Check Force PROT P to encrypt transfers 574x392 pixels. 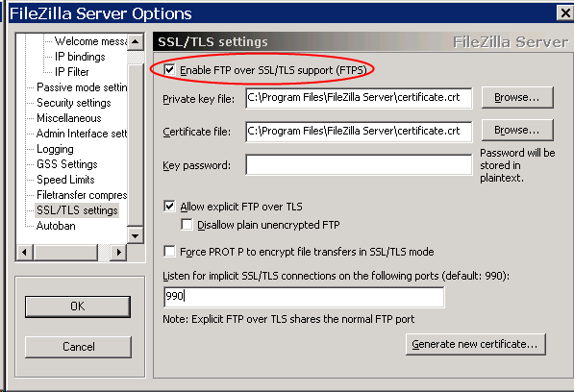pos(169,252)
